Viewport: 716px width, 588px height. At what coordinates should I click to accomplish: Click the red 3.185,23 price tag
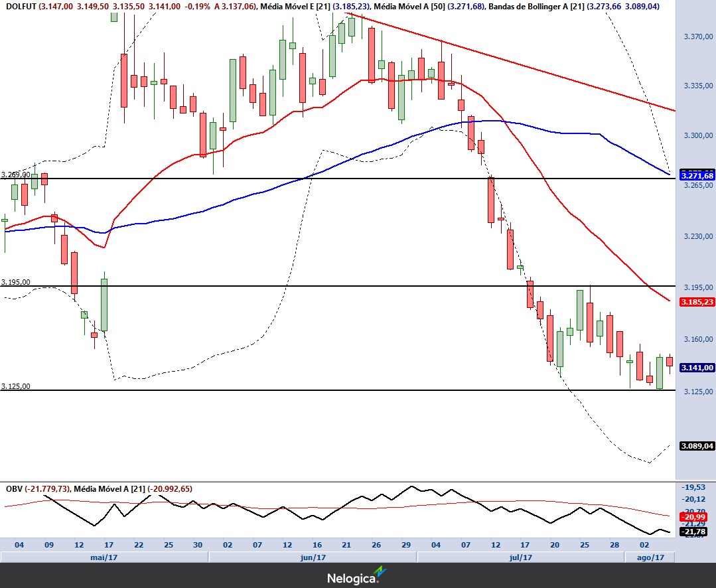click(697, 301)
